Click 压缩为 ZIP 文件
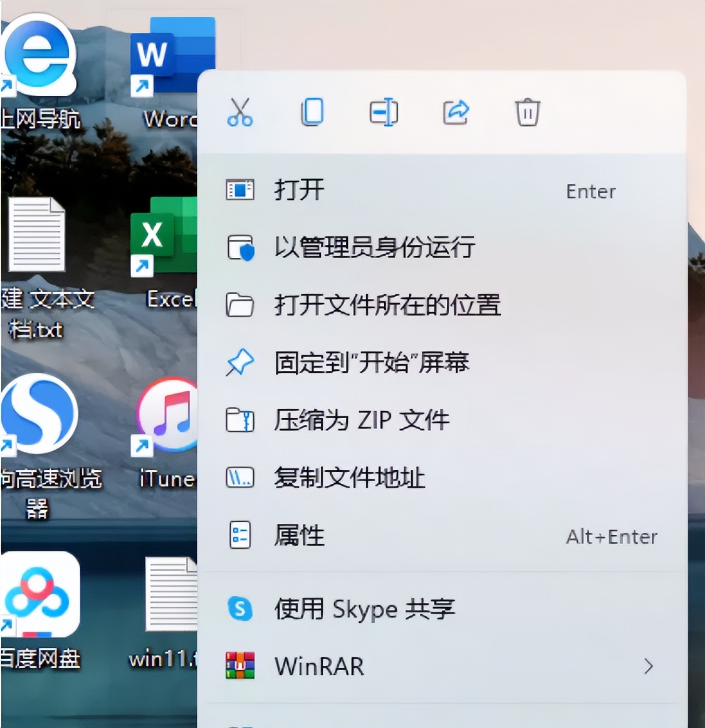705x728 pixels. coord(362,420)
